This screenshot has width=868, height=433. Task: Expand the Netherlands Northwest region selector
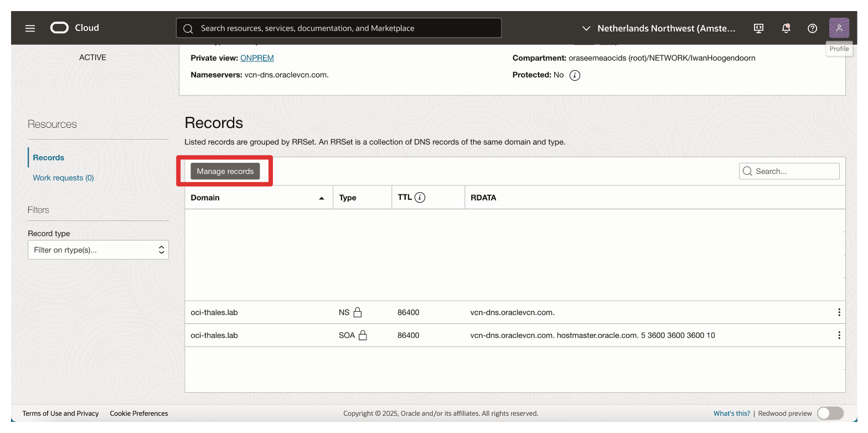[x=659, y=28]
